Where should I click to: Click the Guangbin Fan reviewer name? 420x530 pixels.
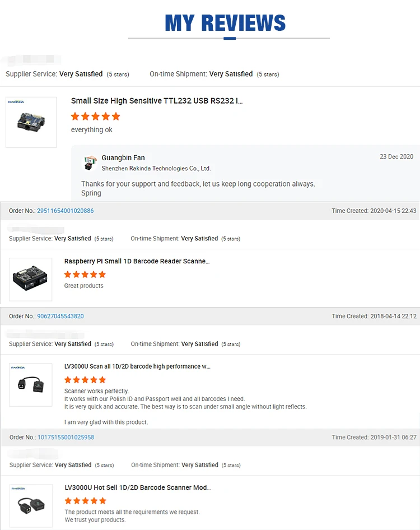click(123, 158)
